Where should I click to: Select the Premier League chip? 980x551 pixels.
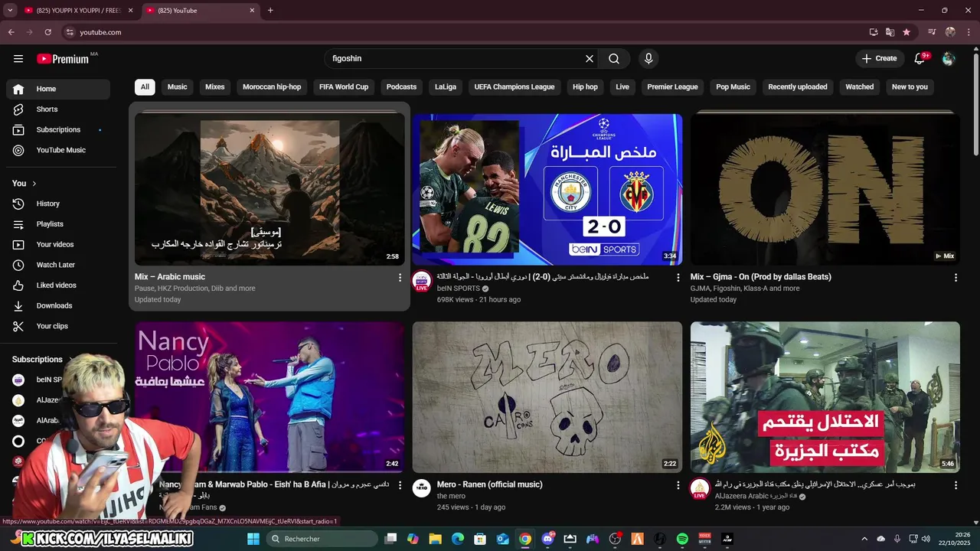point(672,87)
